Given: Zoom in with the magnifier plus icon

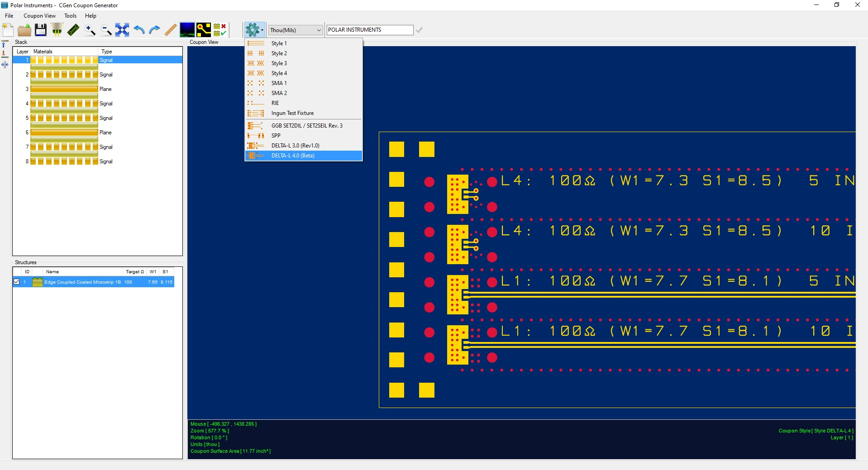Looking at the screenshot, I should (90, 30).
